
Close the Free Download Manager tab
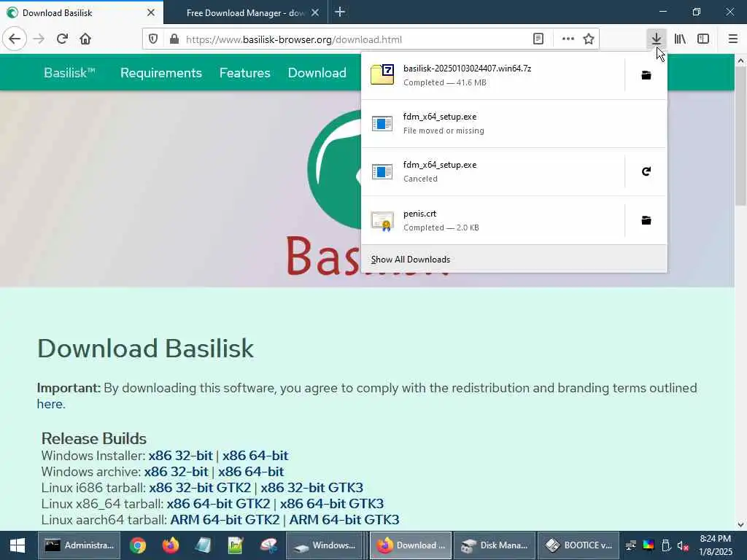tap(315, 12)
